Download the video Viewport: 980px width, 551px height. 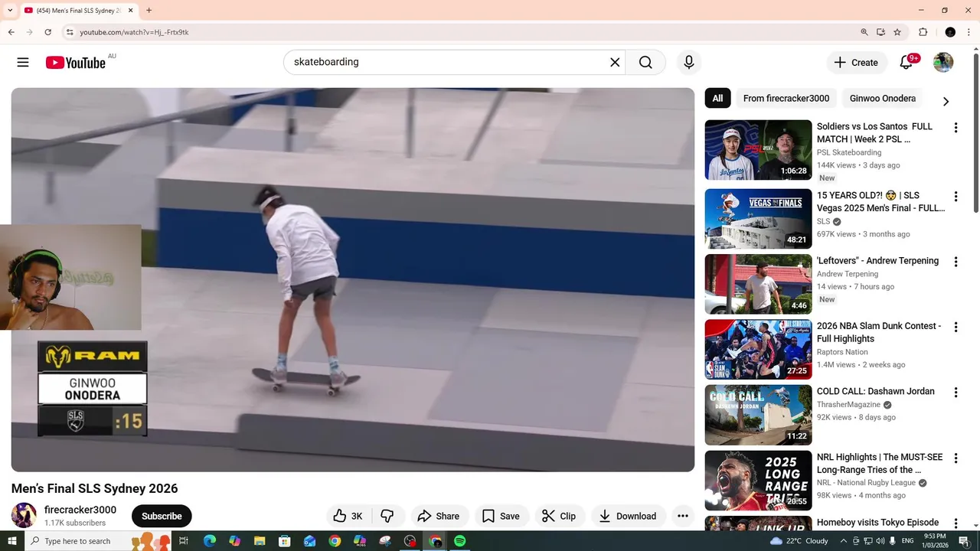(x=628, y=516)
